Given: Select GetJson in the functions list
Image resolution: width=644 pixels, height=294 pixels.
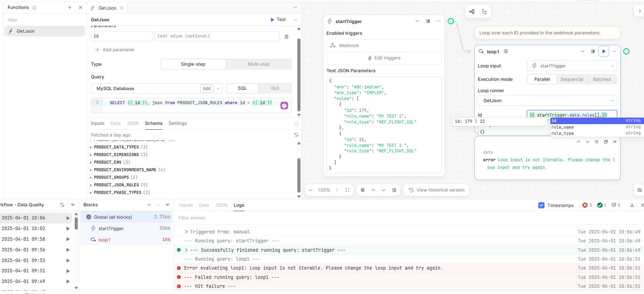Looking at the screenshot, I should pyautogui.click(x=45, y=31).
